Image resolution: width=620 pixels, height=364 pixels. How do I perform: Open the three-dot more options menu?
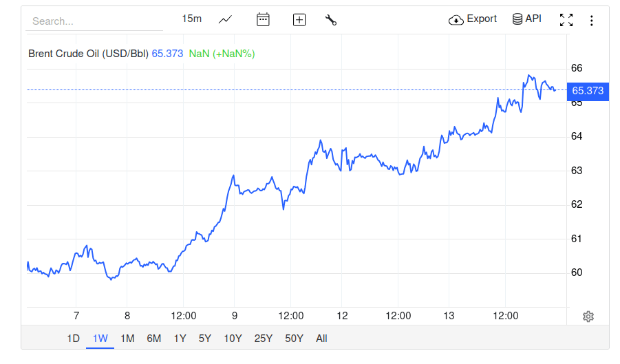[592, 20]
